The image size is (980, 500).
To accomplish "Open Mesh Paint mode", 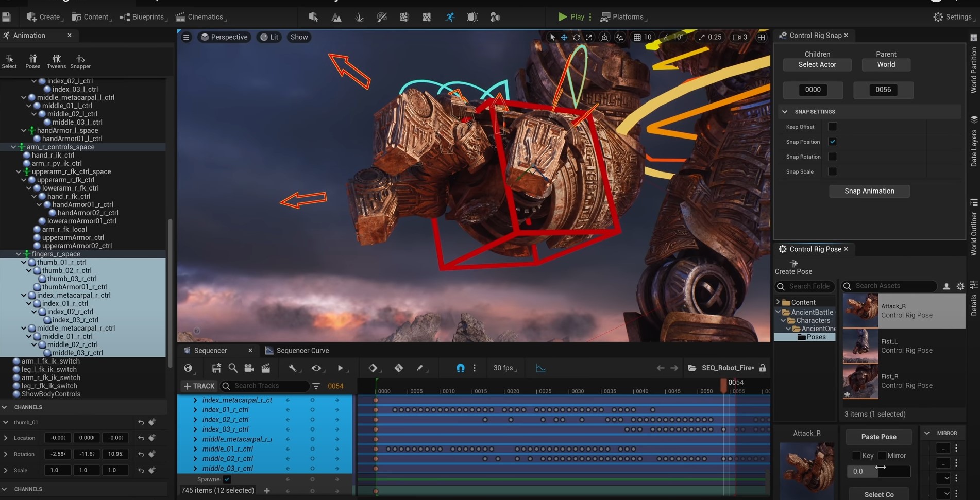I will point(382,17).
